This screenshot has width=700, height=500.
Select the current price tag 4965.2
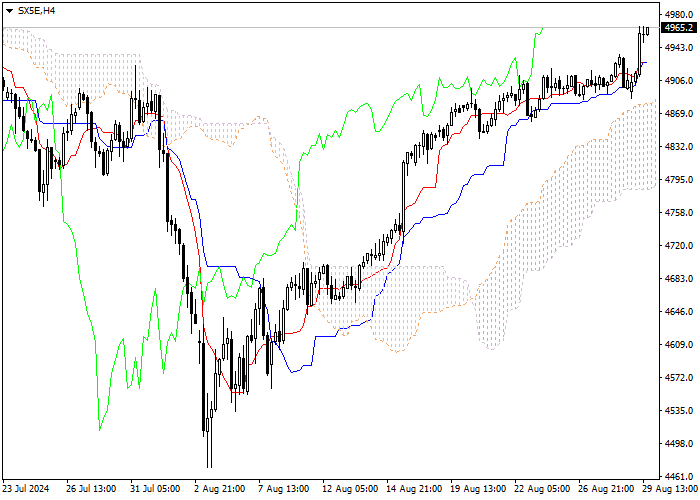click(679, 28)
